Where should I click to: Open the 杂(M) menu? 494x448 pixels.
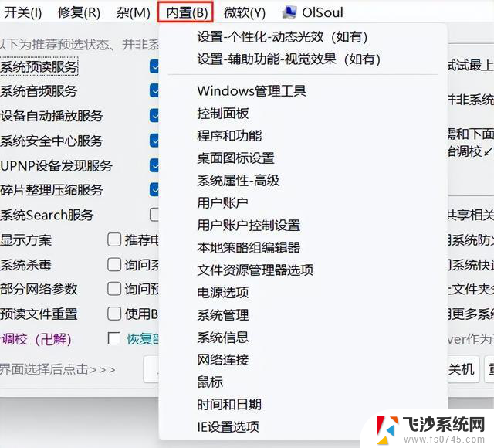[x=133, y=12]
